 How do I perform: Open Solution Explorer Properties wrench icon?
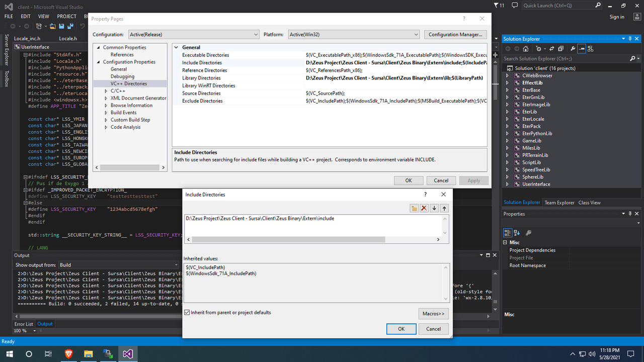573,49
